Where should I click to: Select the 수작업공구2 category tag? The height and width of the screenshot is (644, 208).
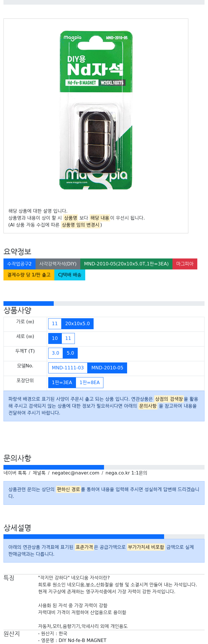point(19,264)
